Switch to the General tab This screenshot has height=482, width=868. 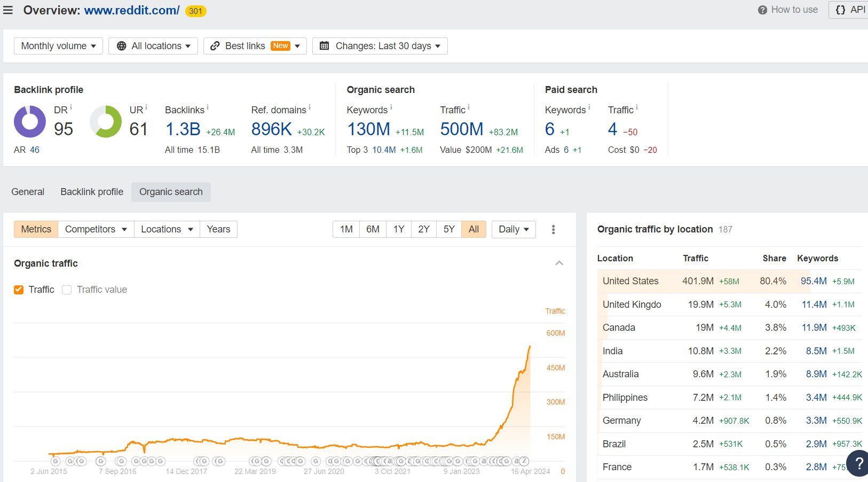point(28,192)
